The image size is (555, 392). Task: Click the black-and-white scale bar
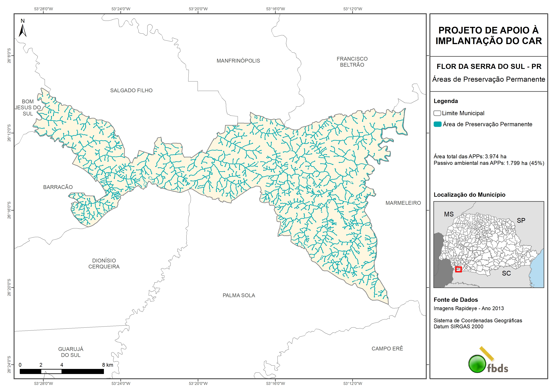click(x=62, y=371)
